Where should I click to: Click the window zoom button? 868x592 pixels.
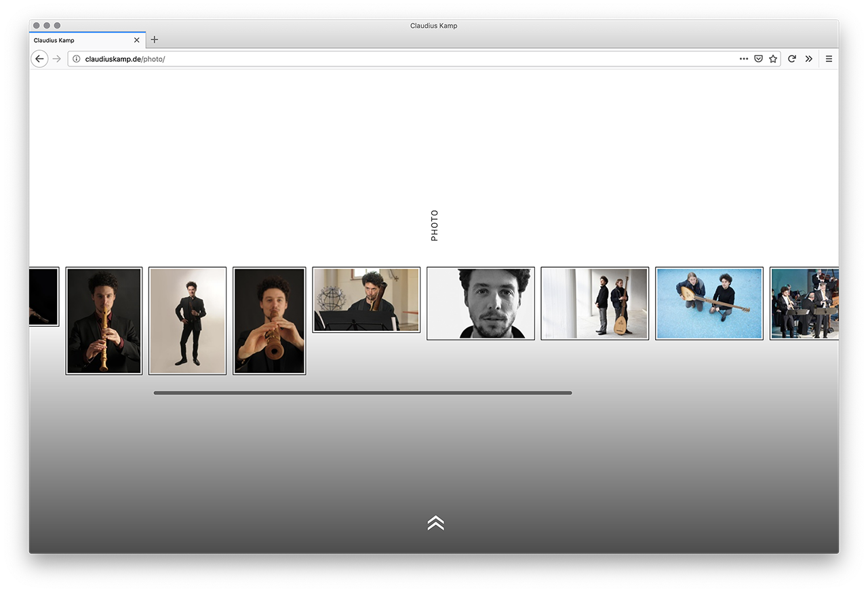57,26
